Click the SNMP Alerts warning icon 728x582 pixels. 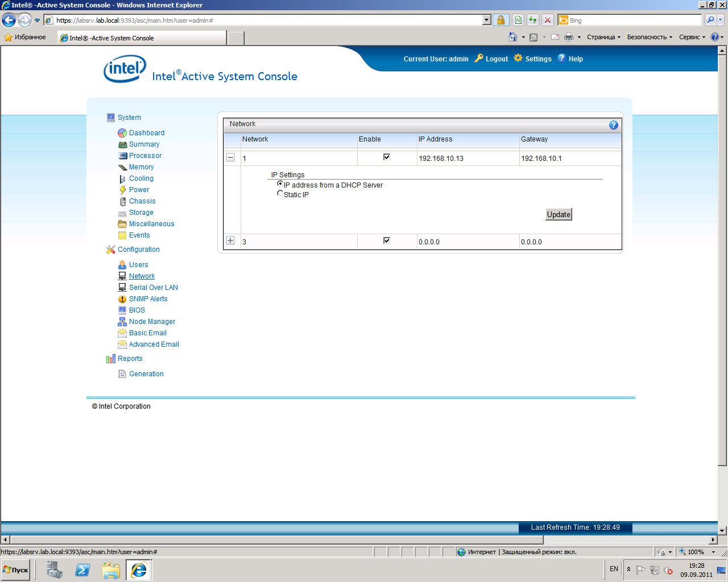(122, 299)
